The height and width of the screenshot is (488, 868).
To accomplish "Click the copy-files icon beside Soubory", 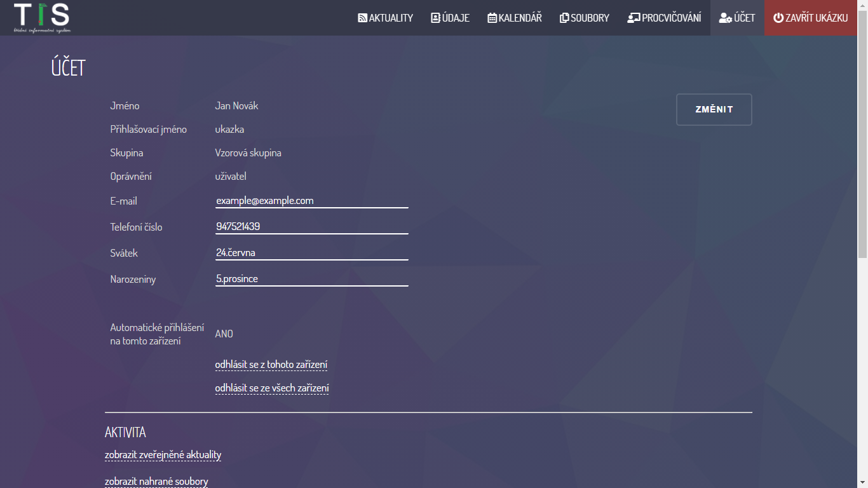I will (564, 18).
